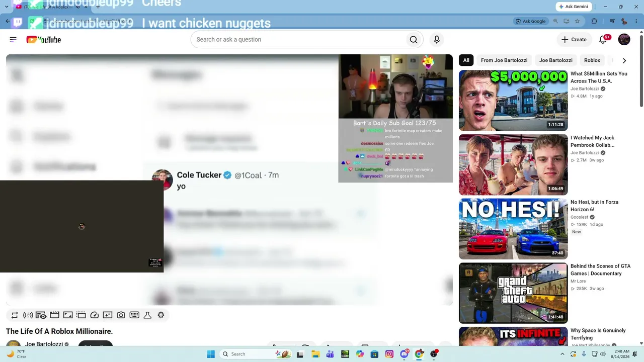Open Chrome media controls icon
Screen dimensions: 644x362
coord(612,21)
